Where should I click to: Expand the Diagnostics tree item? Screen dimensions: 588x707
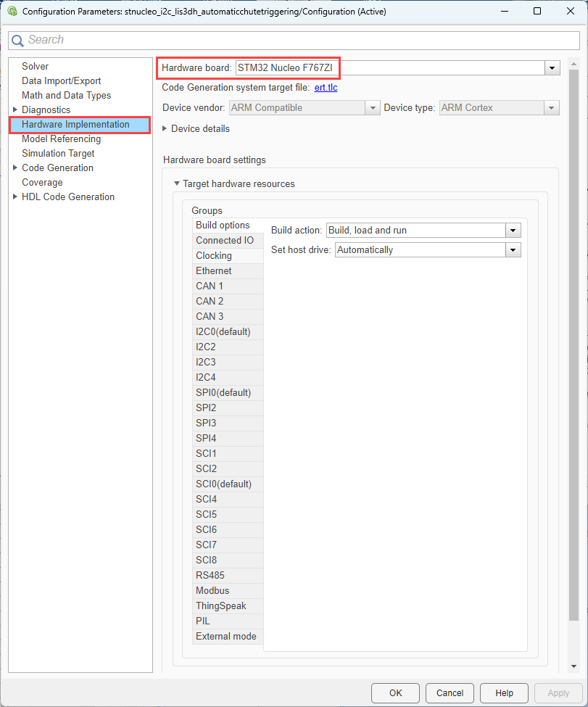15,109
